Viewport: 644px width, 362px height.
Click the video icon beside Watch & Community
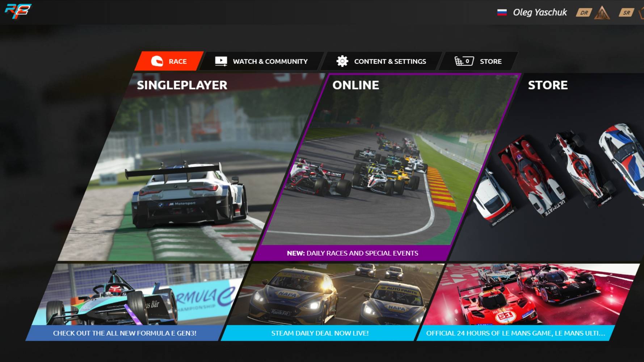(x=221, y=61)
